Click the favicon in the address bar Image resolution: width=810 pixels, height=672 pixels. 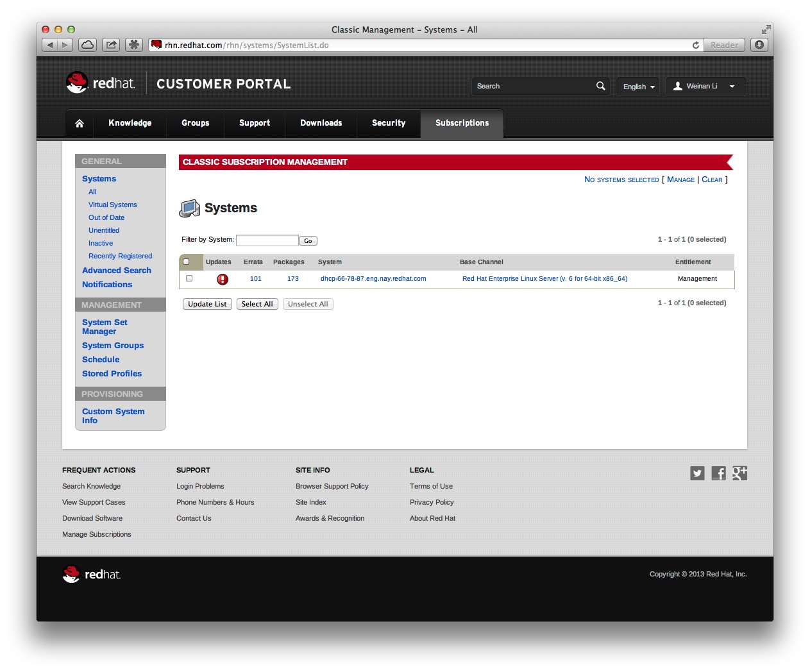tap(156, 45)
